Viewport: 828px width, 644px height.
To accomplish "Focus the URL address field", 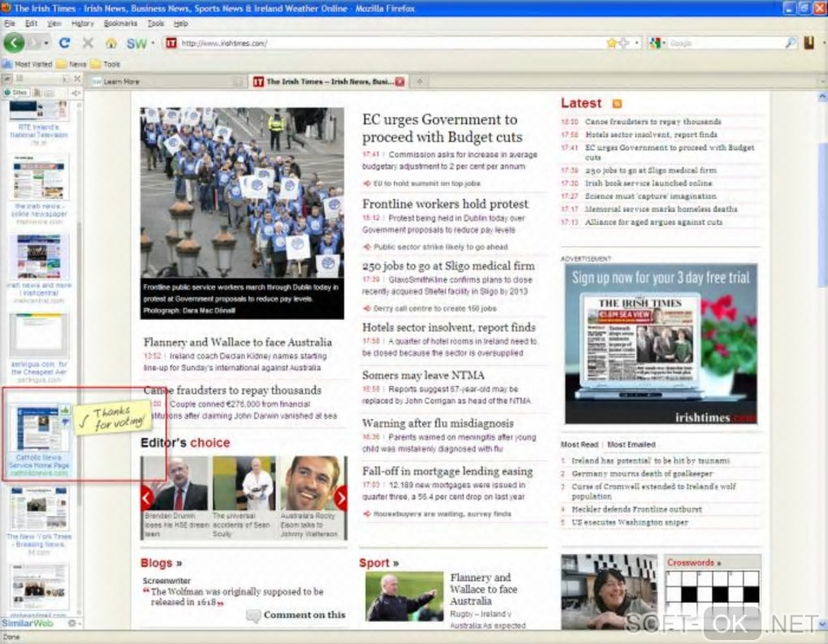I will [390, 43].
